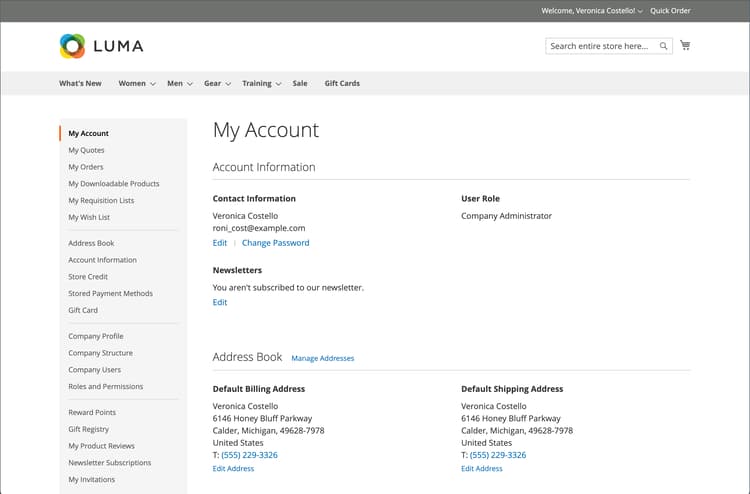This screenshot has width=750, height=494.
Task: Open Company Structure in sidebar
Action: [x=100, y=353]
